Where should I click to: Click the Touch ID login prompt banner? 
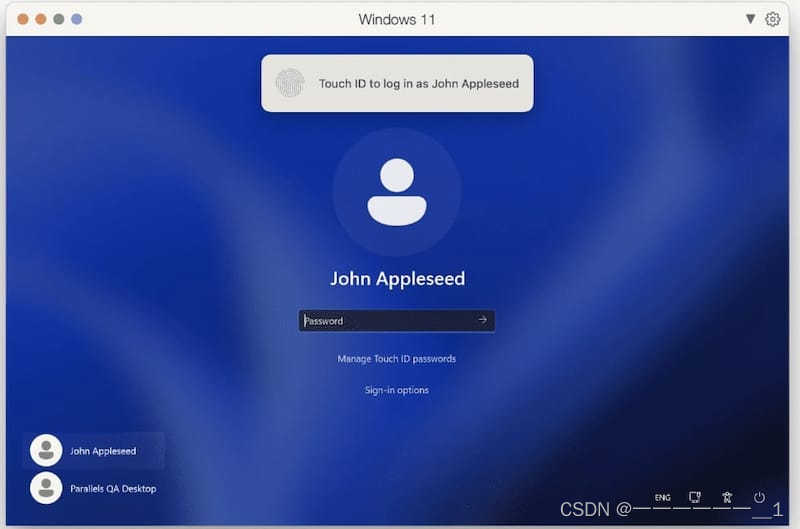tap(397, 83)
